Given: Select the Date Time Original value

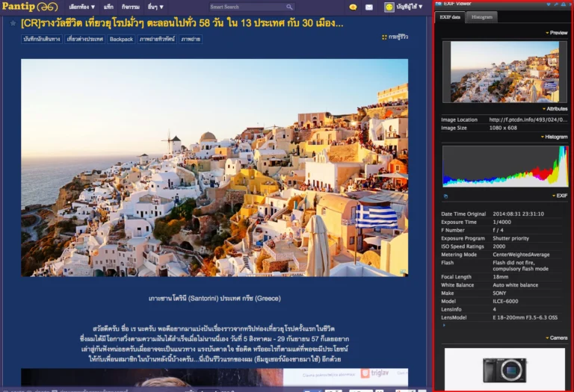Looking at the screenshot, I should pyautogui.click(x=518, y=214).
